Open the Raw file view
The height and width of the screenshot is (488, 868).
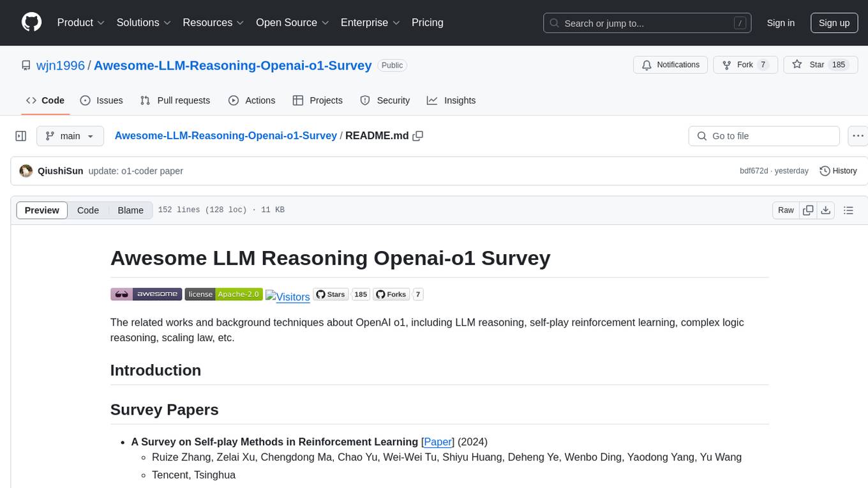[x=786, y=210]
